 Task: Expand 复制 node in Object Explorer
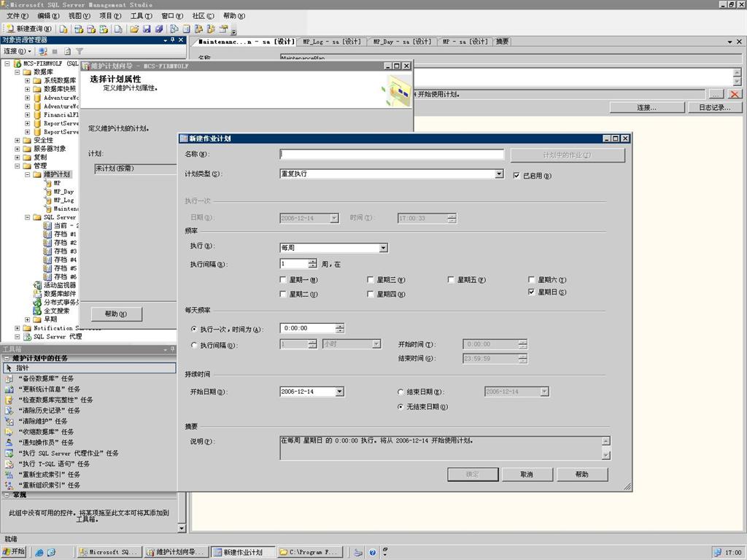click(18, 157)
